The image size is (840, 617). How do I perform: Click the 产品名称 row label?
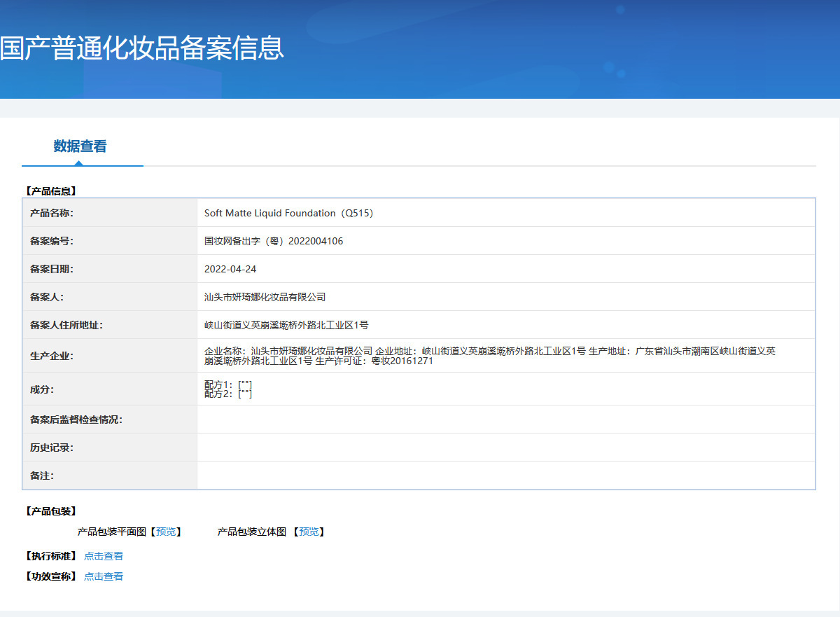(52, 213)
